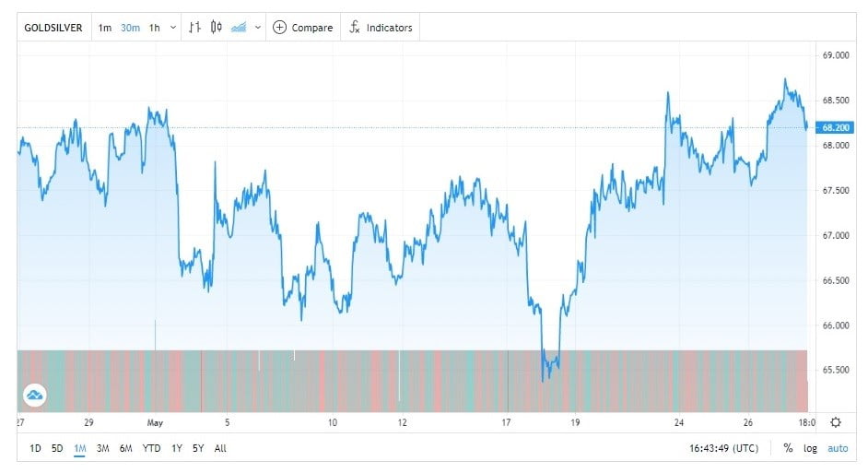Select the bar chart style icon
The image size is (868, 473).
[x=194, y=28]
